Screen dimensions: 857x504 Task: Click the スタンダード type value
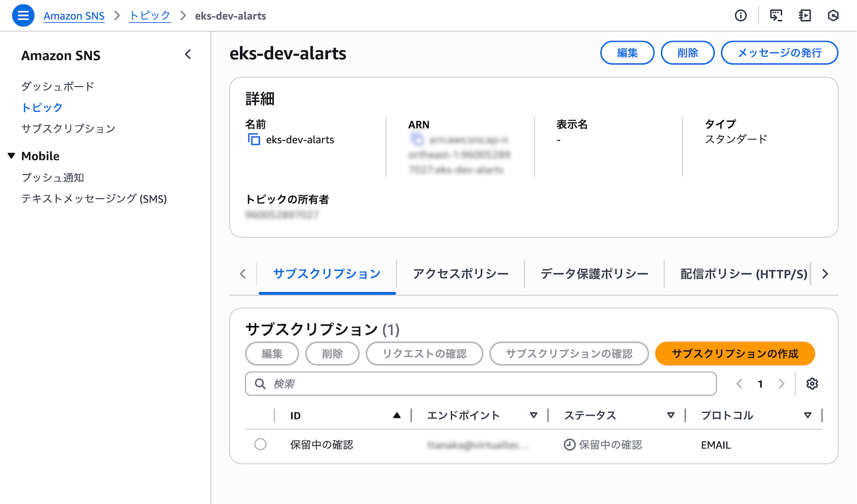click(x=736, y=139)
